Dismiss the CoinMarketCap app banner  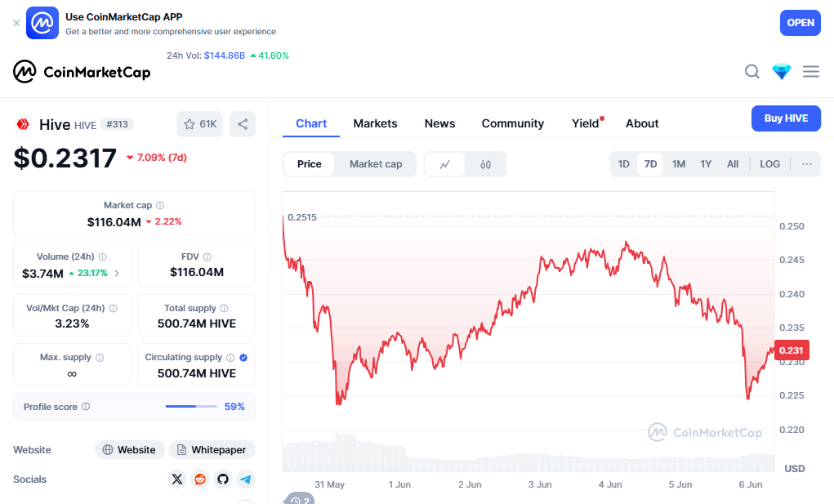[x=16, y=23]
